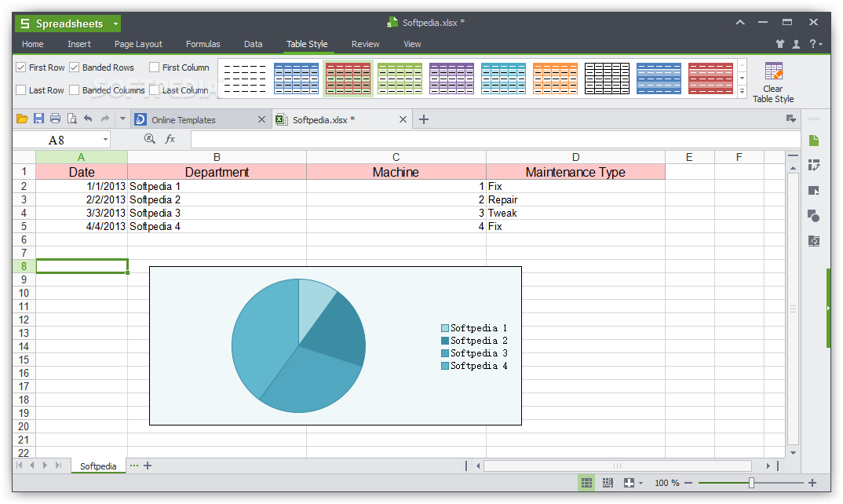
Task: Enable the First Column checkbox
Action: pos(155,68)
